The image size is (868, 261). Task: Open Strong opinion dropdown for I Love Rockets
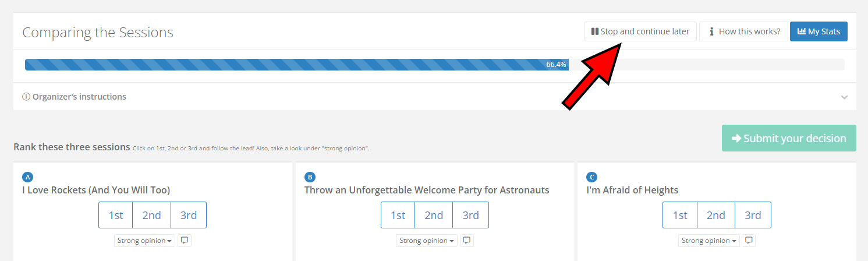(145, 240)
